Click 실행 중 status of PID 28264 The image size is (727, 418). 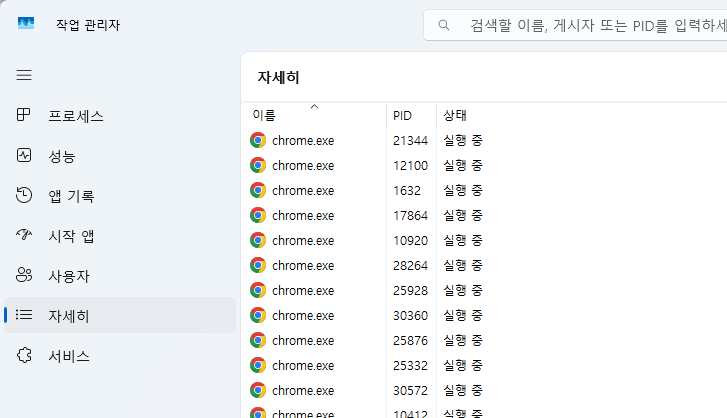(463, 266)
